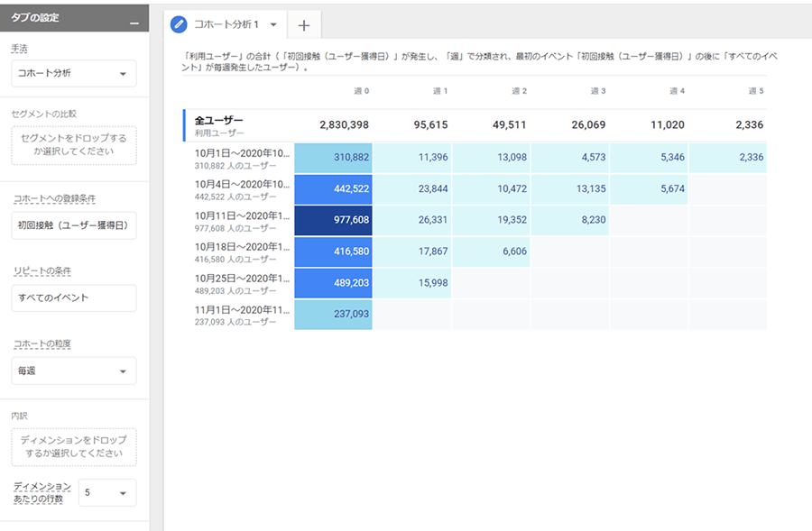Image resolution: width=812 pixels, height=531 pixels.
Task: Click the total value 26,069
Action: [588, 124]
